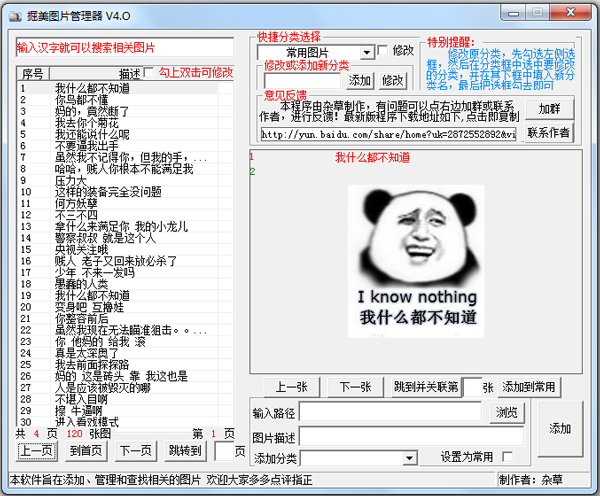This screenshot has width=600, height=496.
Task: Focus the page number field before 页
Action: pos(224,451)
